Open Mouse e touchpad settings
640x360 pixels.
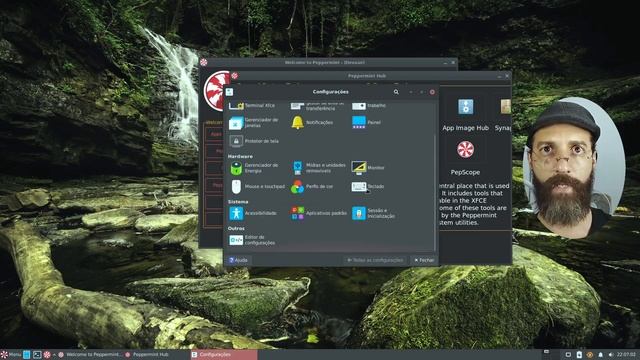(x=257, y=187)
